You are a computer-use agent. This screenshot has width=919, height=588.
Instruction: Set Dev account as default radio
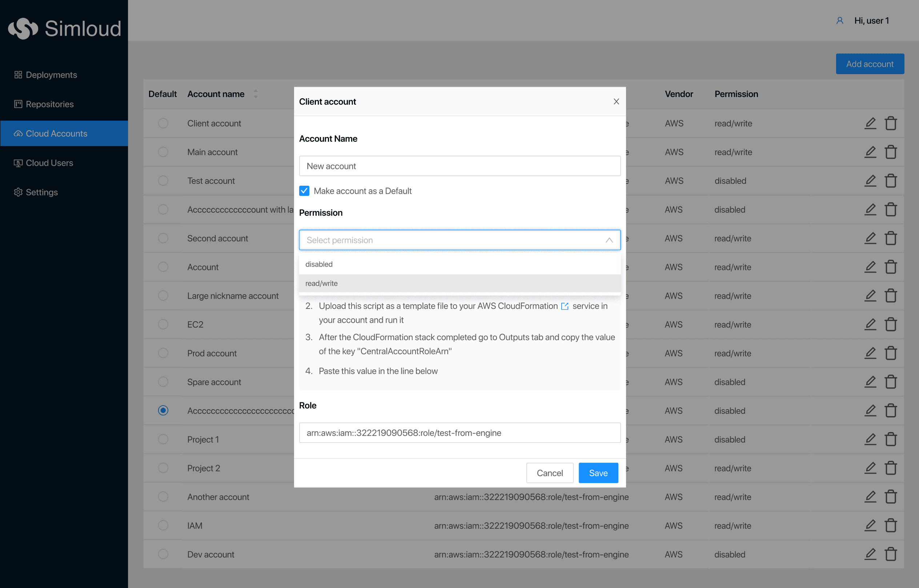(163, 555)
